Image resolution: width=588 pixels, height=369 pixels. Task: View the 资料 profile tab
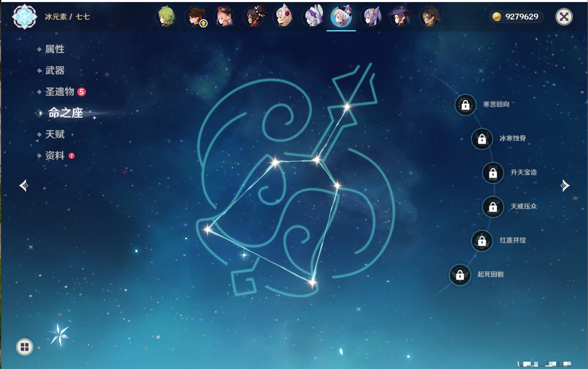click(55, 155)
